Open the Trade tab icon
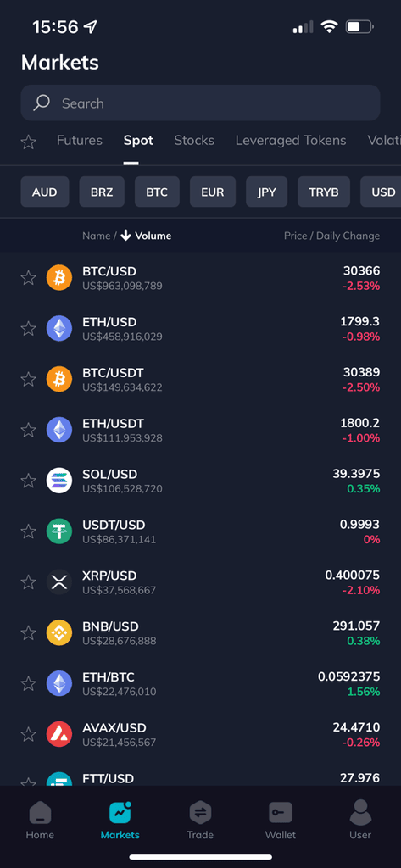401x868 pixels. coord(200,813)
